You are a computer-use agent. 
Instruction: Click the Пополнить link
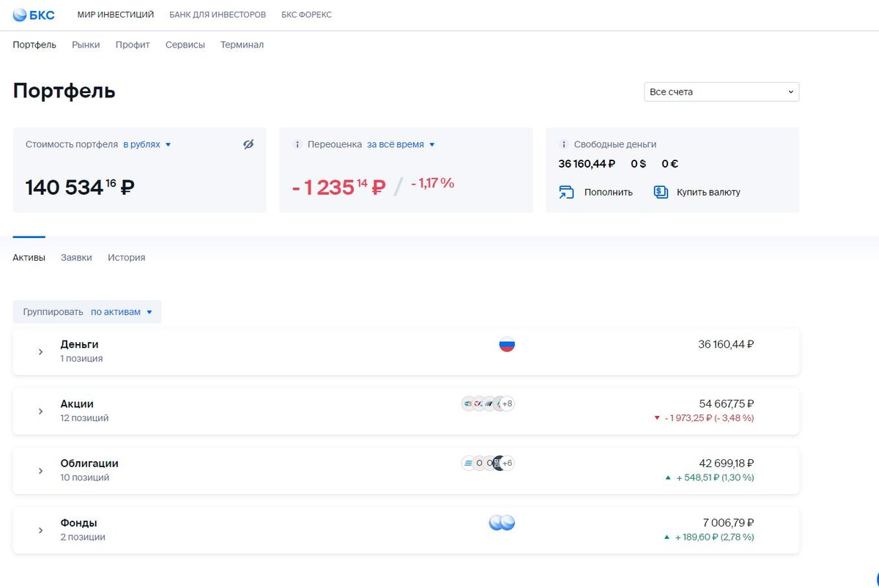(609, 193)
